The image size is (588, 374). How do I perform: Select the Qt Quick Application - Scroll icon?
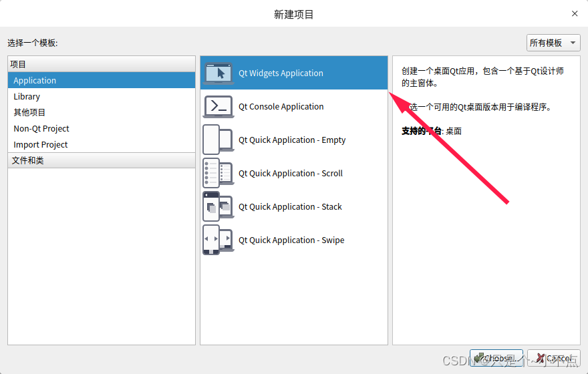coord(218,173)
